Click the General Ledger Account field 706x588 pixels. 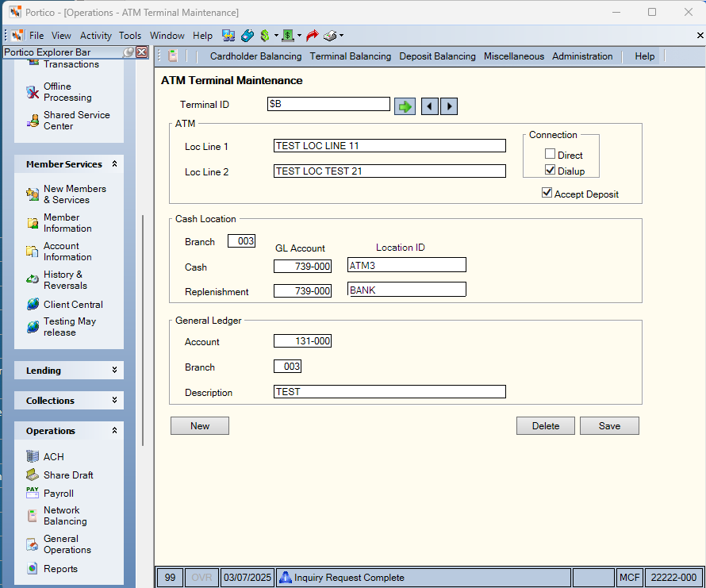302,341
